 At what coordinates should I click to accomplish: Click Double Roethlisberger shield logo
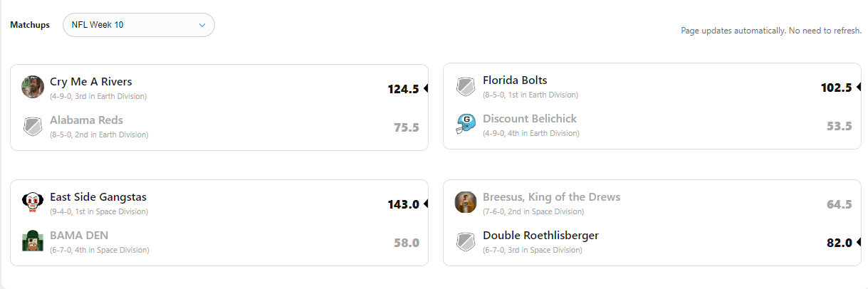click(466, 241)
